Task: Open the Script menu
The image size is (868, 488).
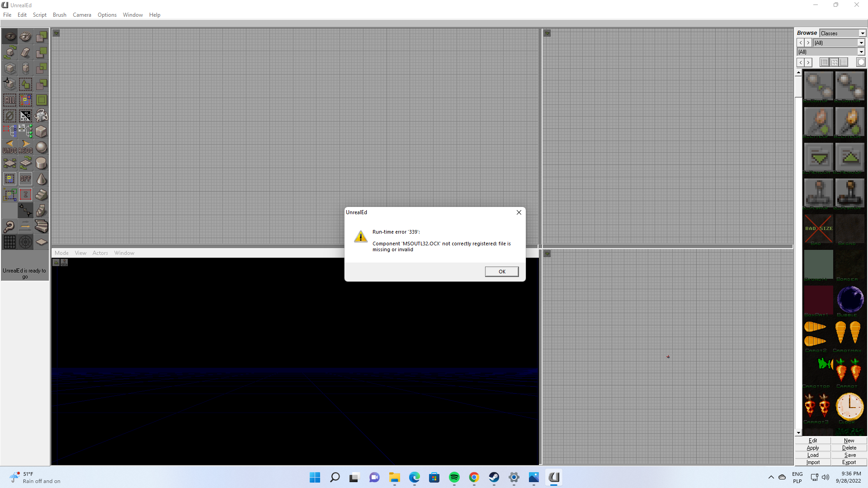Action: point(40,15)
